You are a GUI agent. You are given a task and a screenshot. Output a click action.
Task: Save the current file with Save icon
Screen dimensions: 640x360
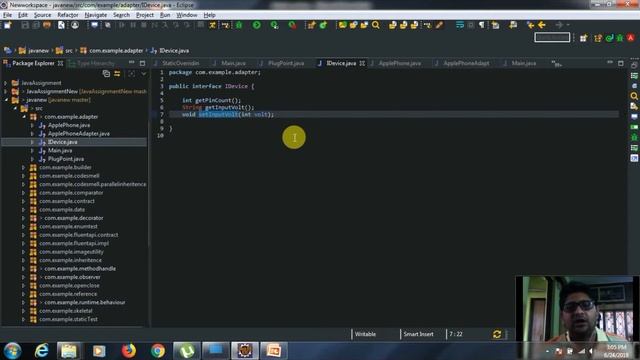pyautogui.click(x=25, y=25)
